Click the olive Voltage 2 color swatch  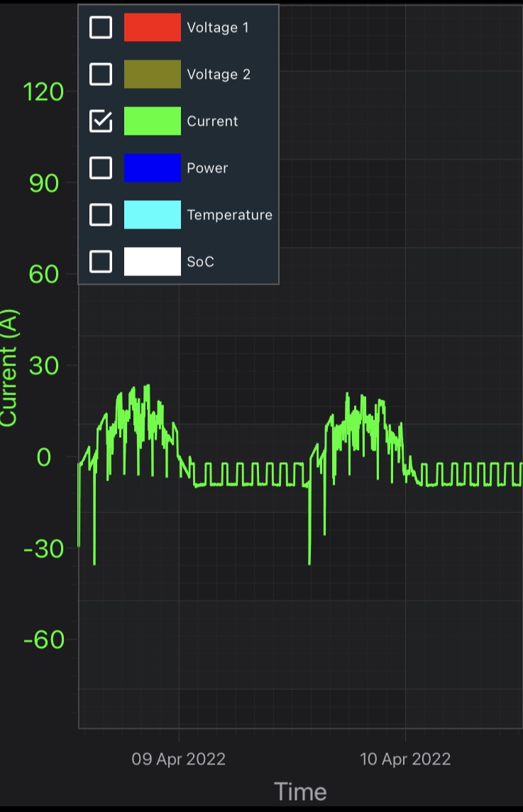[x=153, y=74]
